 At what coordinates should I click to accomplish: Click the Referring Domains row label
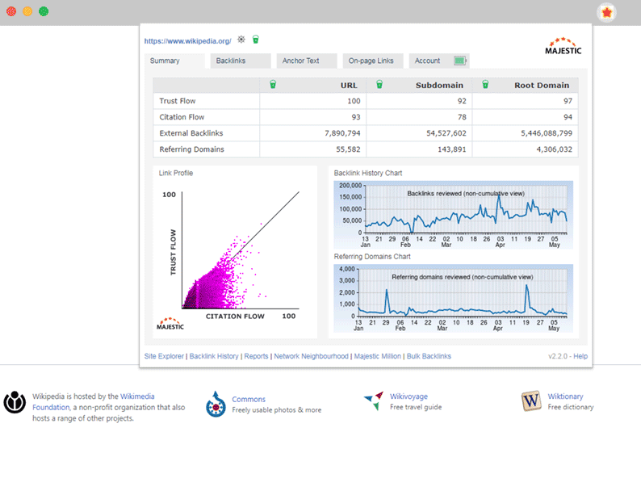192,149
